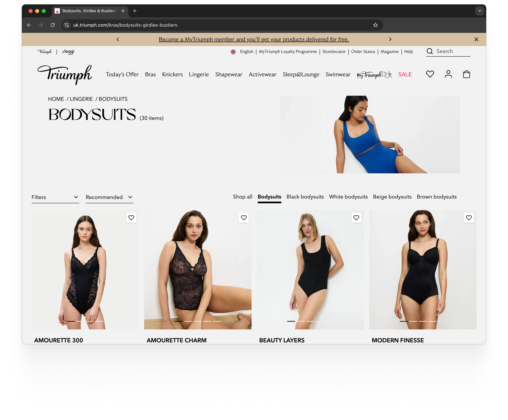Select first image dot on Beauty Layers carousel

pyautogui.click(x=291, y=321)
